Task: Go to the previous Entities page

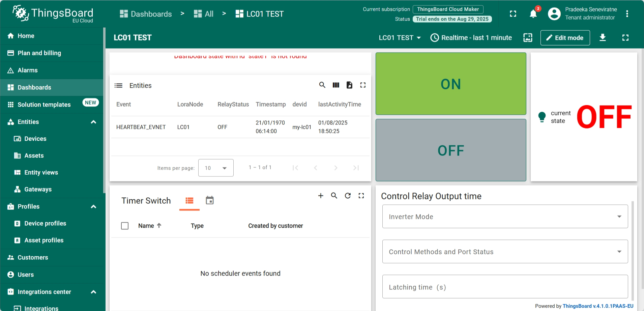Action: pos(316,168)
